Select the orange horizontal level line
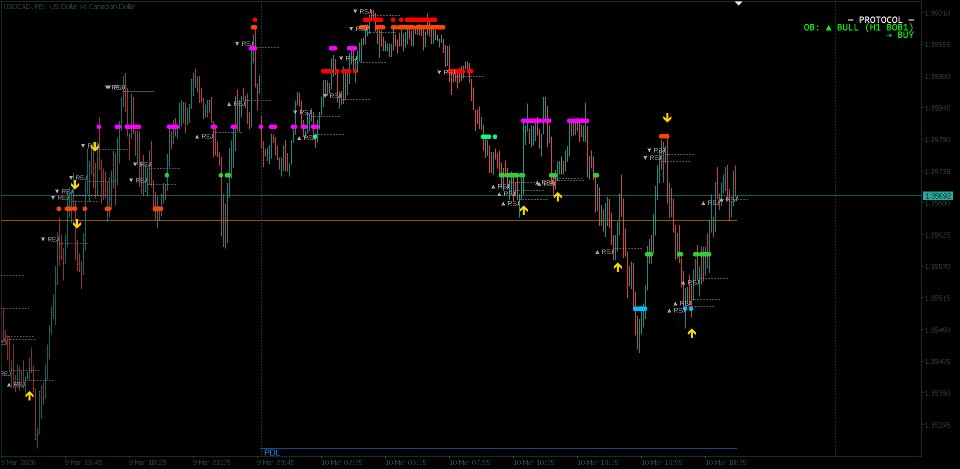 point(369,220)
